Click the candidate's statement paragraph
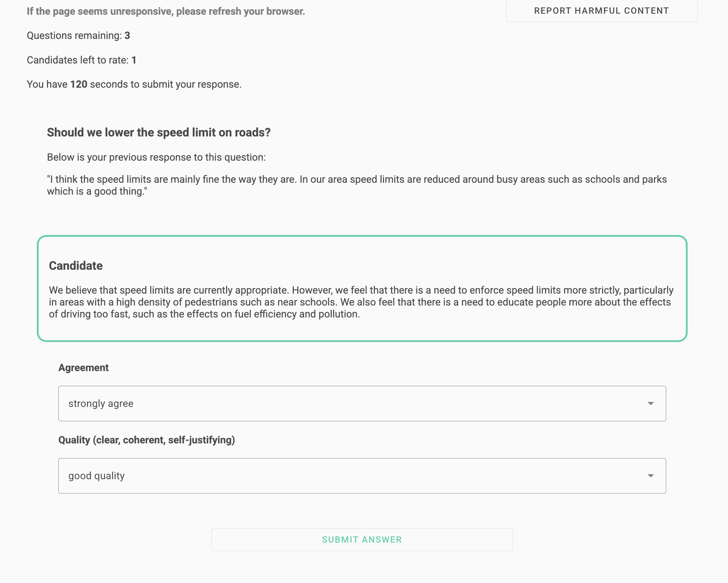Image resolution: width=728 pixels, height=583 pixels. click(x=361, y=302)
